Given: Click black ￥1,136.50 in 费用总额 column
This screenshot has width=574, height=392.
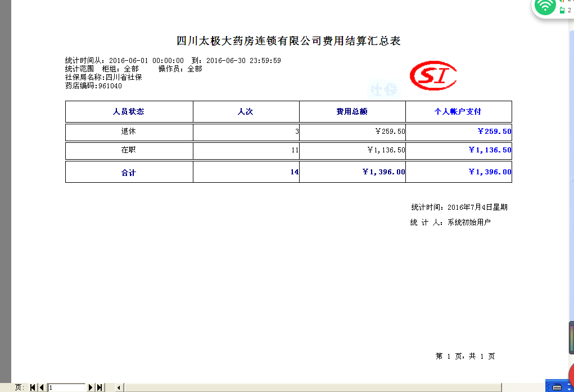Looking at the screenshot, I should (386, 150).
